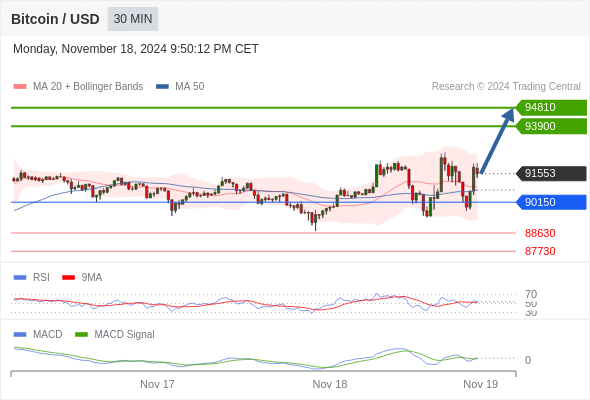
Task: Click the RSI blue legend swatch
Action: [20, 278]
